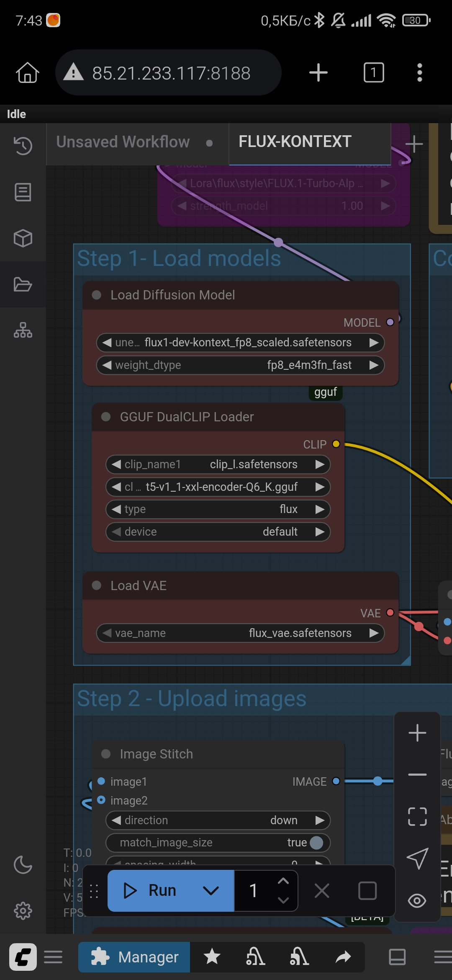Open the workflow history queue icon
Image resolution: width=452 pixels, height=980 pixels.
tap(23, 146)
